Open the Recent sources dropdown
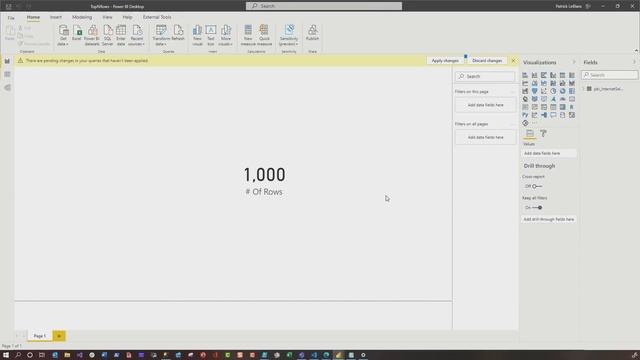This screenshot has width=640, height=360. [x=137, y=36]
